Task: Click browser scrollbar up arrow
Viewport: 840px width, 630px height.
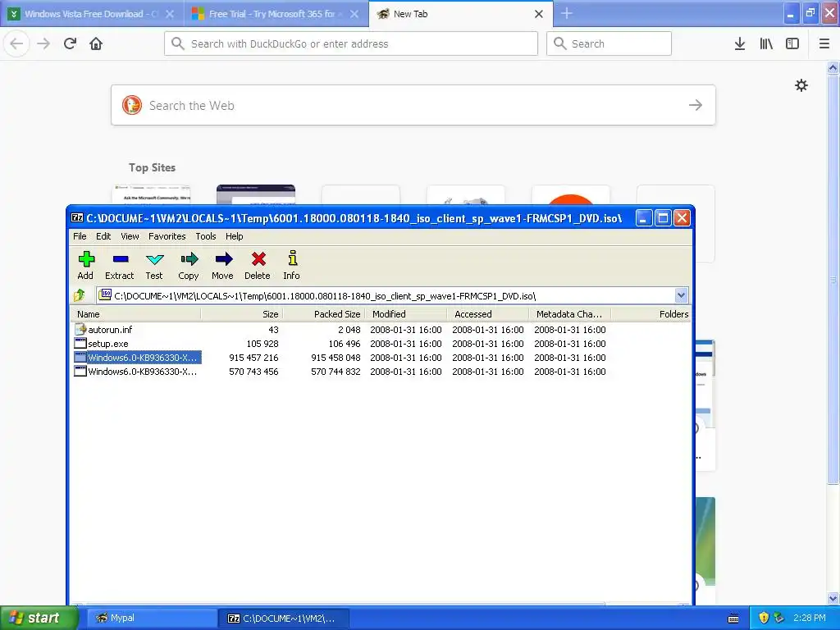Action: [833, 67]
